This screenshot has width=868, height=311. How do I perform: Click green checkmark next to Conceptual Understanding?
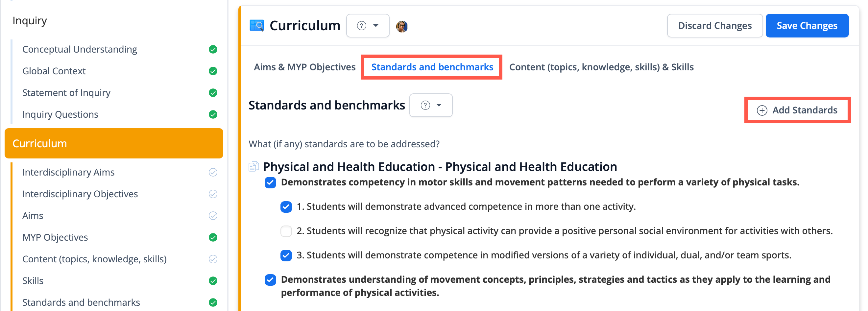[213, 50]
